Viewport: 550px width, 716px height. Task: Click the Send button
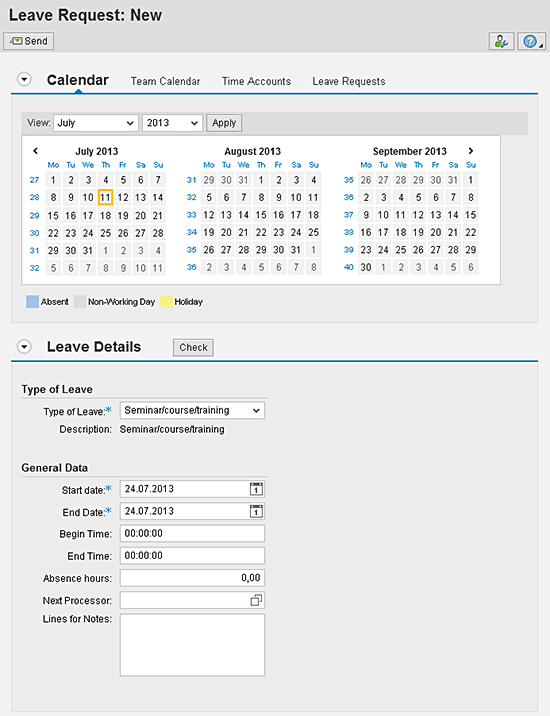29,41
